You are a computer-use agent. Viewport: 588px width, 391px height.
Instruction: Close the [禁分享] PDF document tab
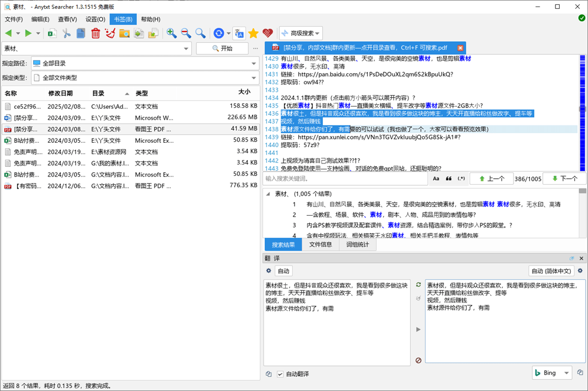click(x=460, y=47)
